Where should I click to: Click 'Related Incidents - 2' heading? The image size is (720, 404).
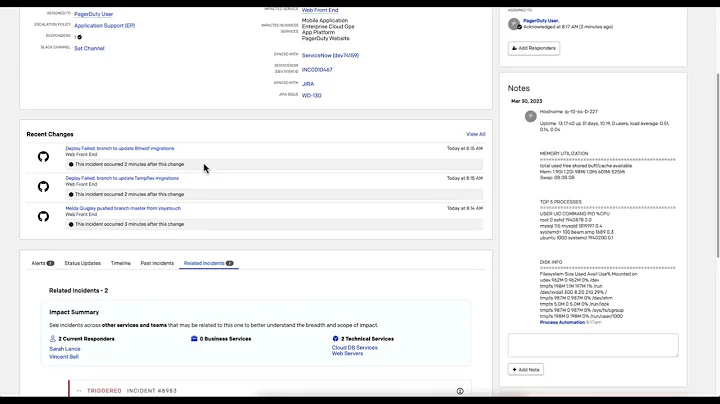click(x=79, y=291)
